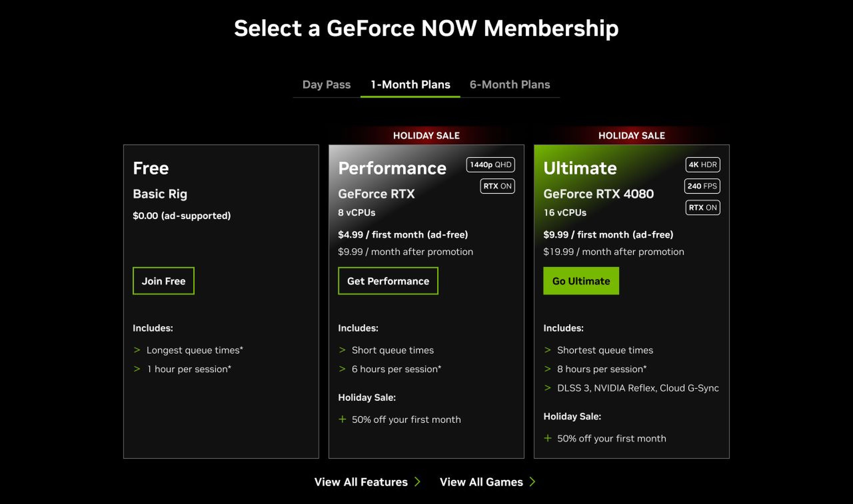Click the 240 FPS badge on Ultimate card
The image size is (853, 504).
click(x=702, y=186)
